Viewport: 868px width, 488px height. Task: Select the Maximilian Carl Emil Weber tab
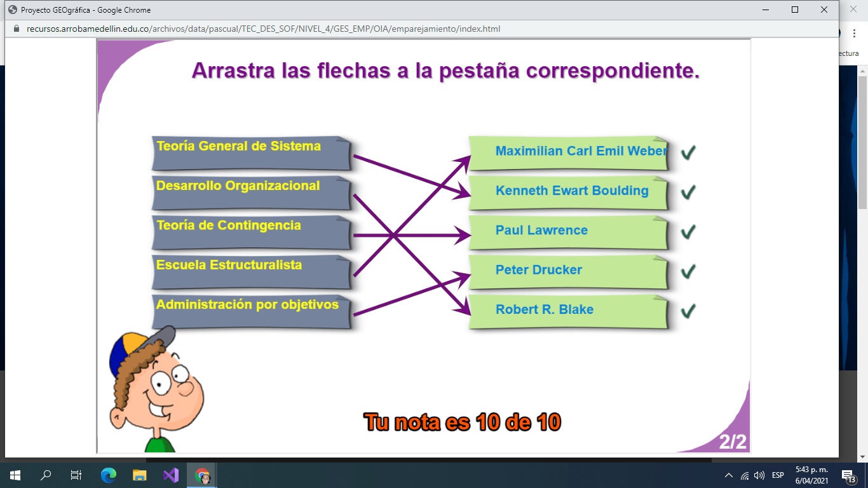(569, 153)
